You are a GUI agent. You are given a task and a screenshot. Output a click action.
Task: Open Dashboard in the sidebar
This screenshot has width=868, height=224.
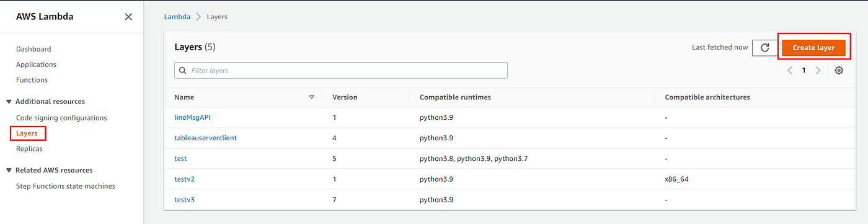pos(33,49)
